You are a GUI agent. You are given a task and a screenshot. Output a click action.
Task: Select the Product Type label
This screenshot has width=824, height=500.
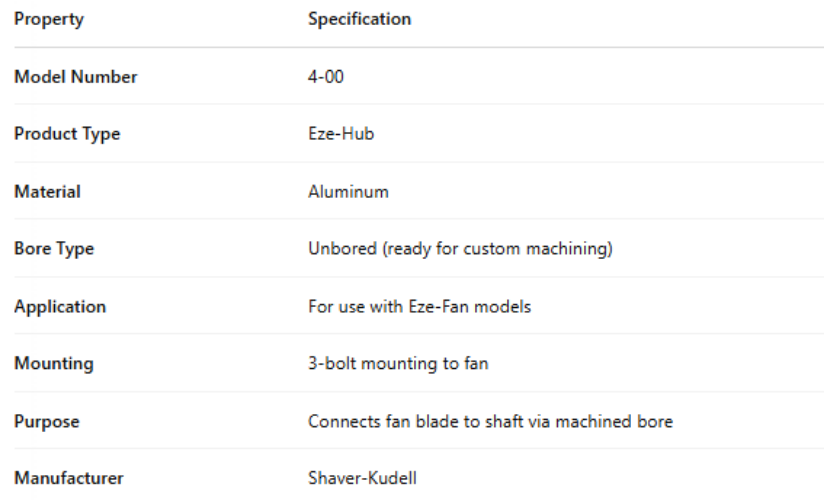[67, 134]
